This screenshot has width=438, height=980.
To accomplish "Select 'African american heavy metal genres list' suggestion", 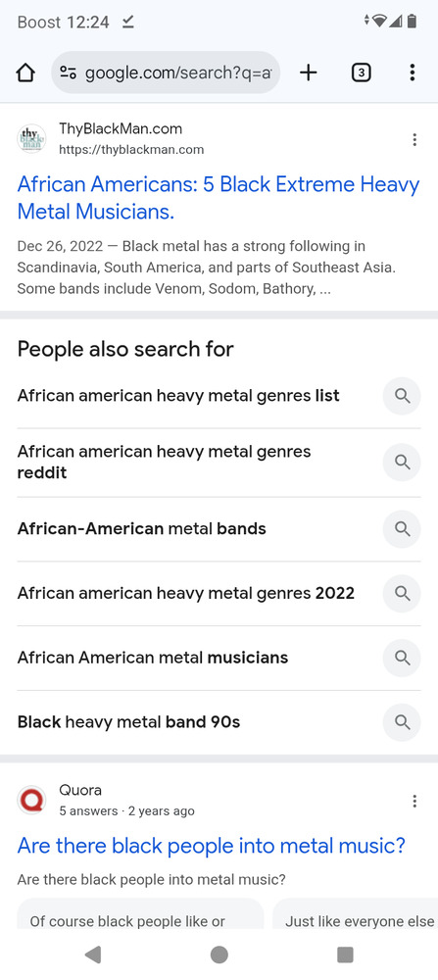I will click(178, 396).
